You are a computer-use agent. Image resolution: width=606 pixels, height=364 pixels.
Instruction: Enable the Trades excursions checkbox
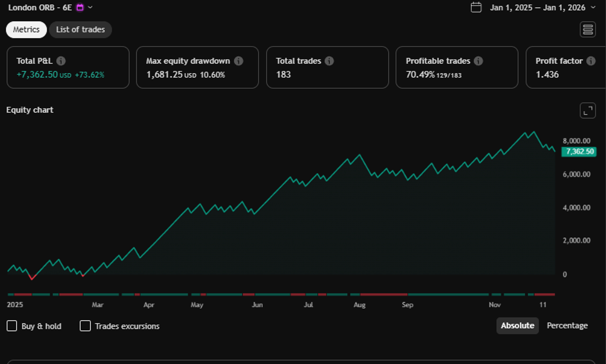pos(85,326)
